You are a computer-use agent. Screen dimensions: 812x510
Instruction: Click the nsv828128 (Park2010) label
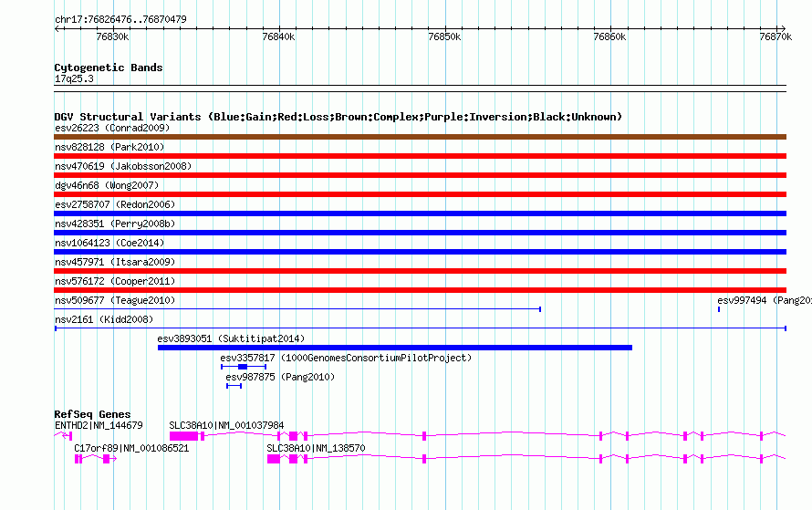(109, 147)
